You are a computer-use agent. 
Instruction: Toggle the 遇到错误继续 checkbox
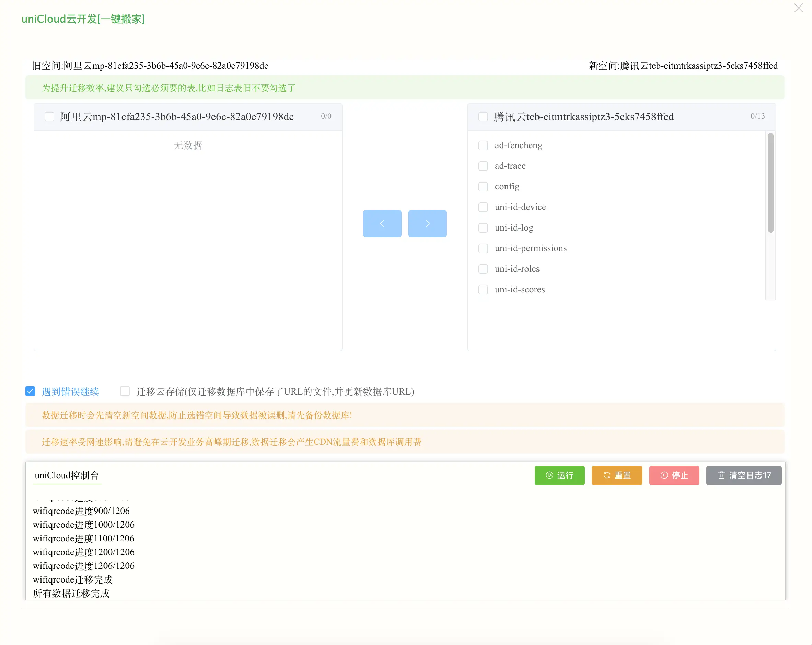[x=31, y=391]
